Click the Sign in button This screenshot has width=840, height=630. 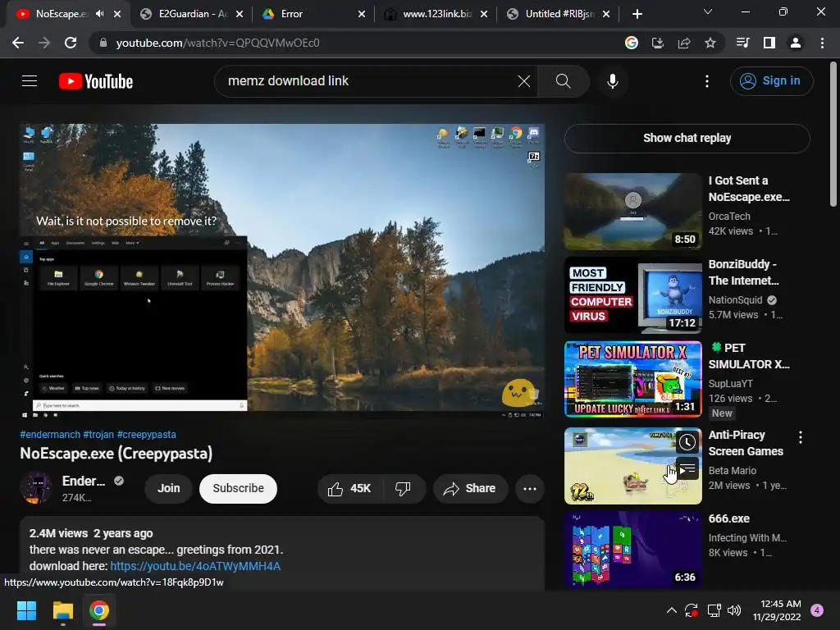[x=771, y=81]
